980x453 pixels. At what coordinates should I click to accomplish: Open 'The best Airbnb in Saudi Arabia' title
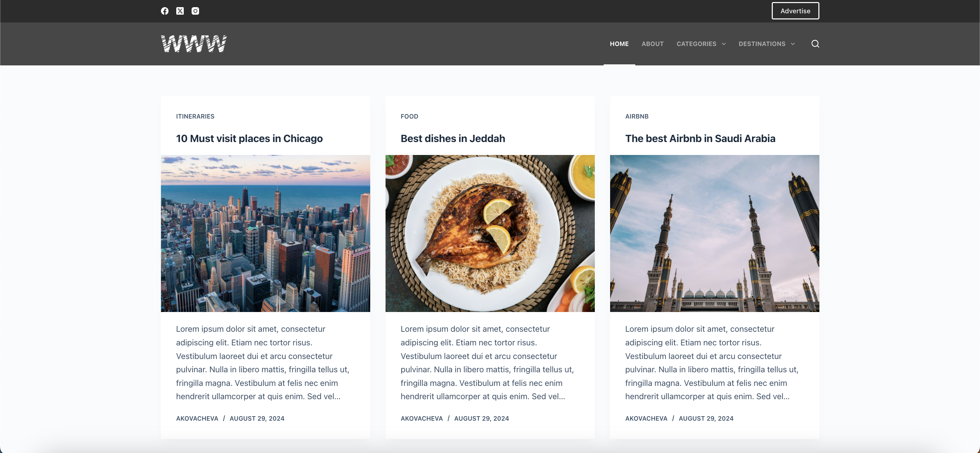tap(700, 139)
